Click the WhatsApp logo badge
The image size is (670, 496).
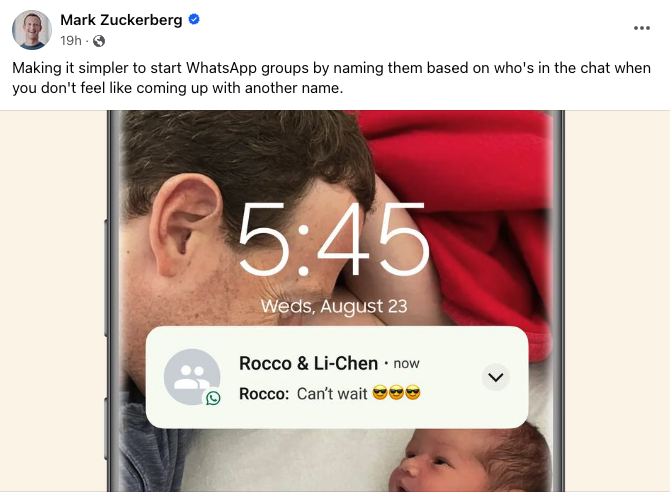[213, 398]
